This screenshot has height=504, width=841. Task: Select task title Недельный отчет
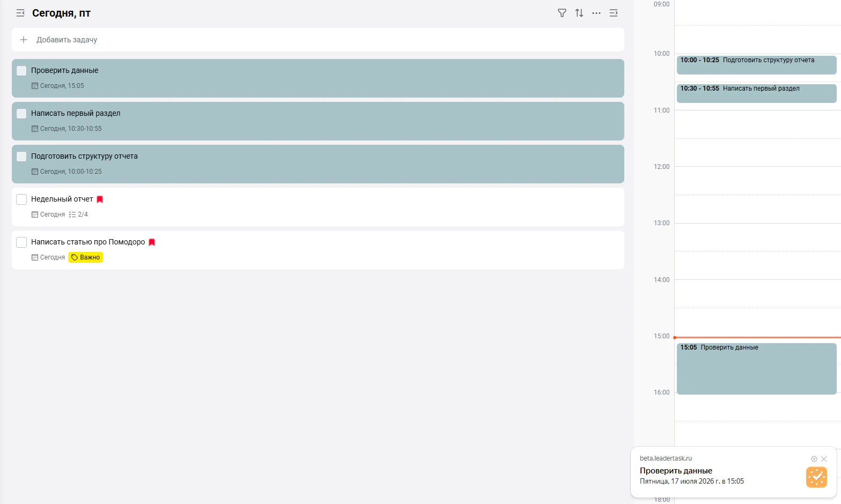[62, 199]
